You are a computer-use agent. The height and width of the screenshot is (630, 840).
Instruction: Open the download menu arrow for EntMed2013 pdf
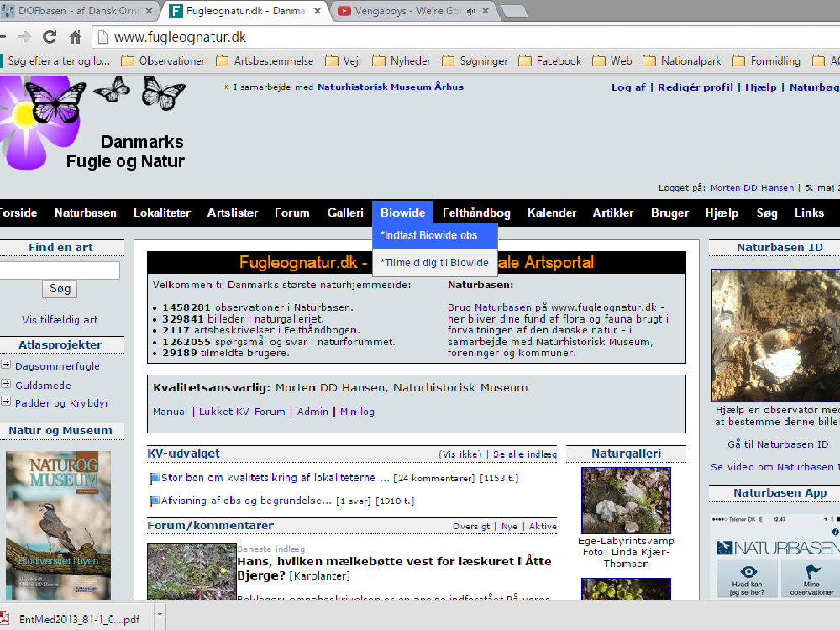pyautogui.click(x=160, y=615)
